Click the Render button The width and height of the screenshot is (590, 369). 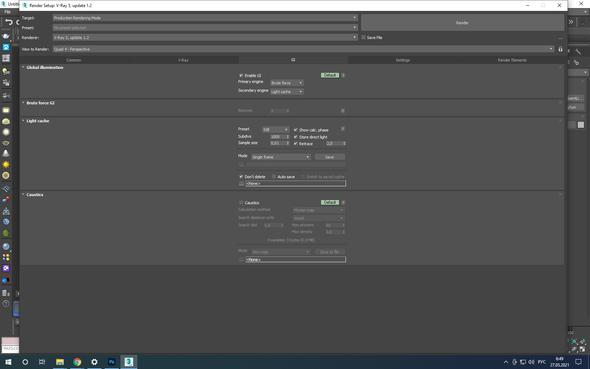[x=462, y=23]
